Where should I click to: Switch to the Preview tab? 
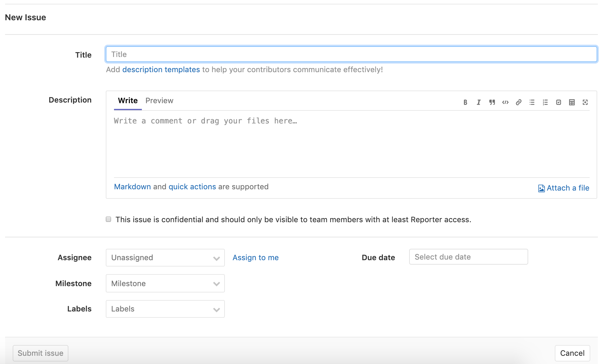click(x=160, y=101)
